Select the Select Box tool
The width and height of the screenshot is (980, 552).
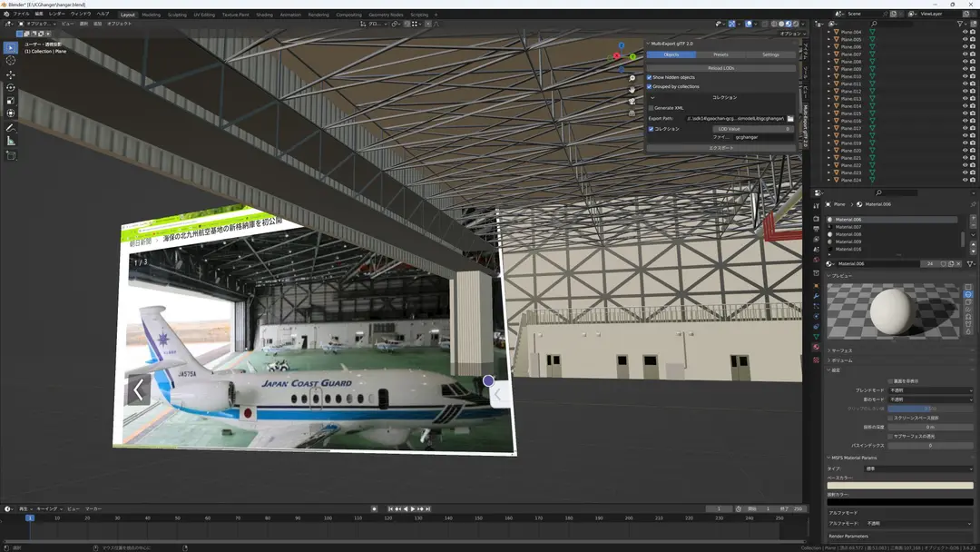click(11, 47)
